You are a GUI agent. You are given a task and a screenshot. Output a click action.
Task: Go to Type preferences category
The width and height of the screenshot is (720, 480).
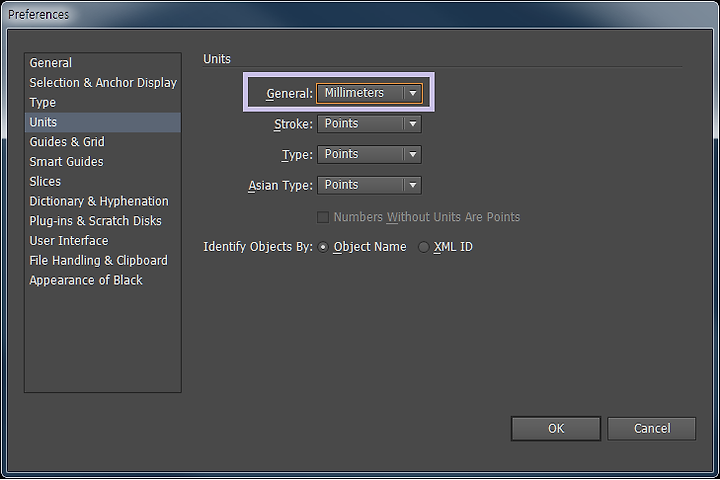(103, 102)
